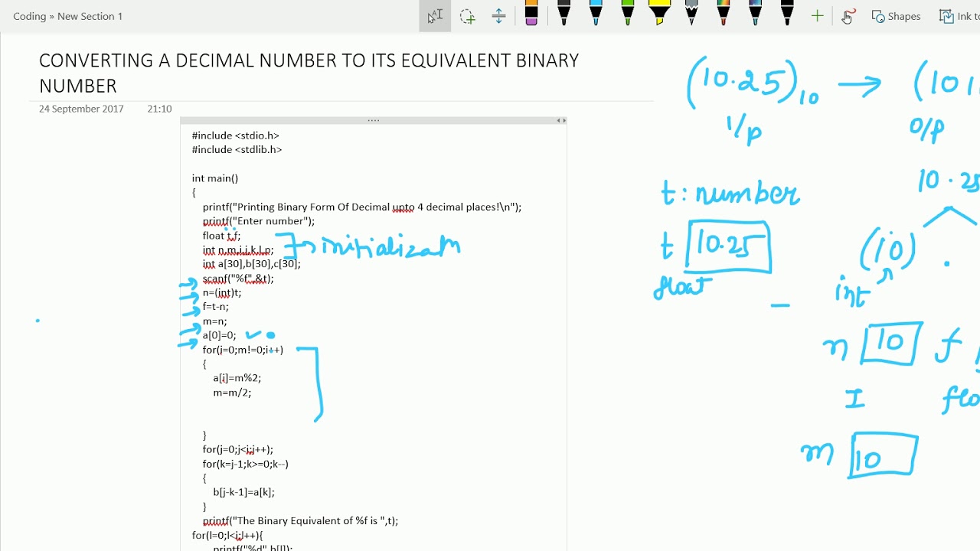Click the 'm=n;' code line

[215, 321]
